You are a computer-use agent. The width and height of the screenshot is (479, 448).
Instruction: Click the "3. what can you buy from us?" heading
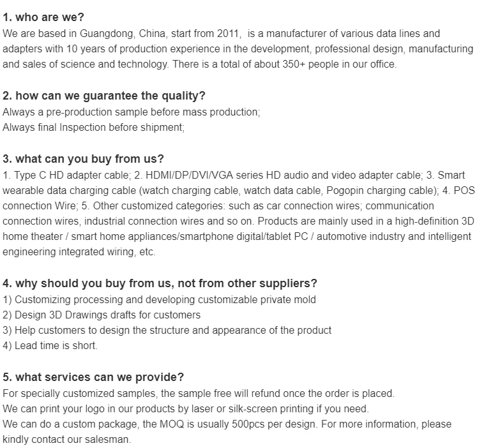83,159
